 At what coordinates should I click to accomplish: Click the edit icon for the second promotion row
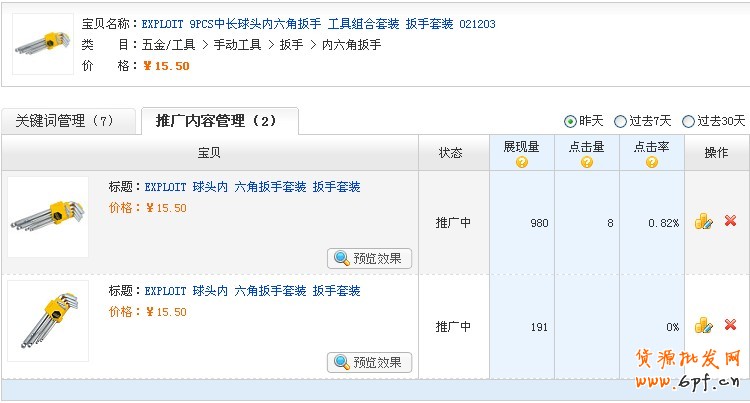click(703, 325)
